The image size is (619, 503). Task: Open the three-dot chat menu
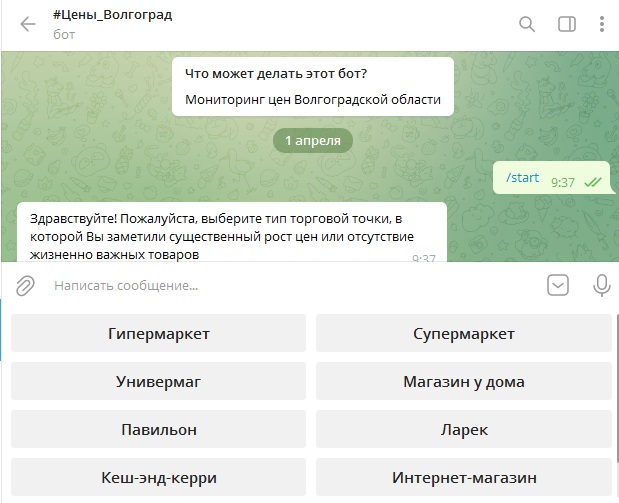602,24
